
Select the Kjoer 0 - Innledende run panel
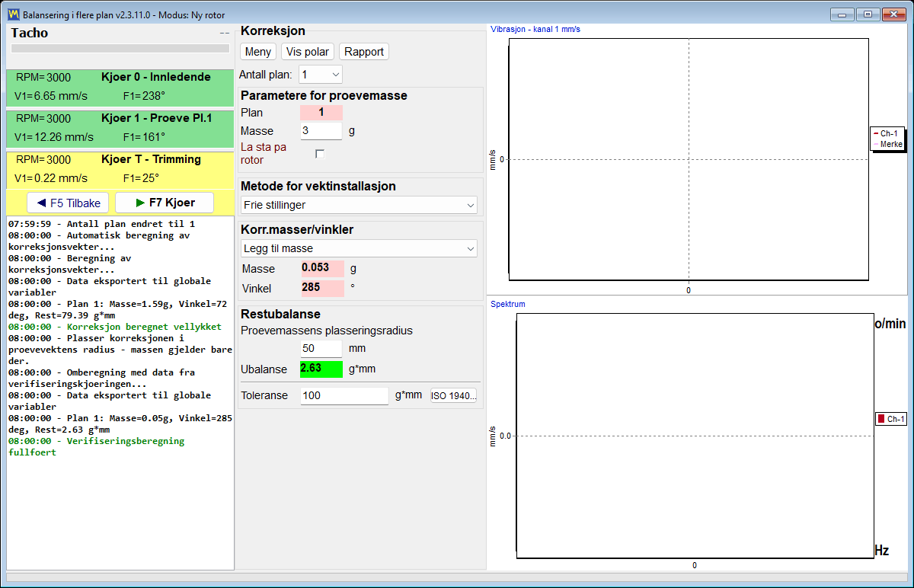click(x=120, y=88)
